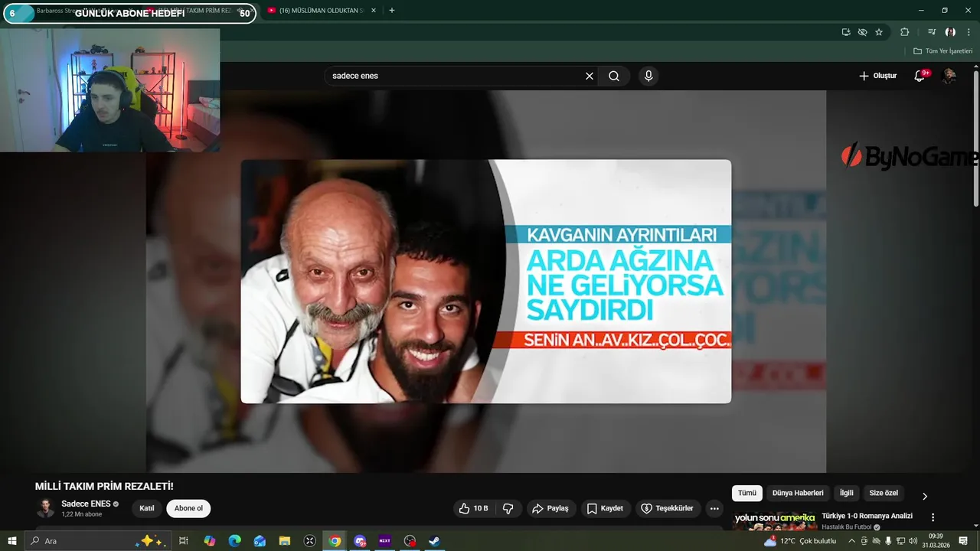Dislike the video with thumbs-down
Viewport: 980px width, 551px height.
[x=508, y=508]
